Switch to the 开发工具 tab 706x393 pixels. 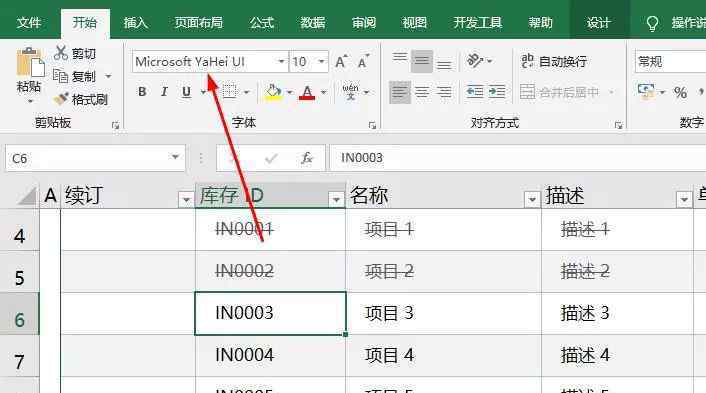[x=478, y=23]
